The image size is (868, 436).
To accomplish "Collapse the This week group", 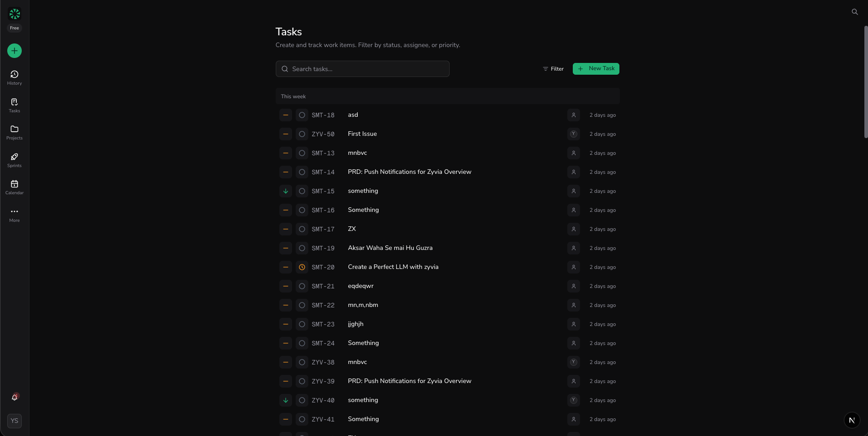I will (x=293, y=96).
